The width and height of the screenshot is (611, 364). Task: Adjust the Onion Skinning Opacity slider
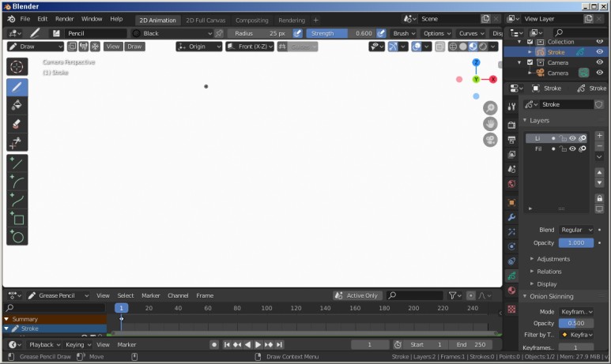[x=576, y=323]
